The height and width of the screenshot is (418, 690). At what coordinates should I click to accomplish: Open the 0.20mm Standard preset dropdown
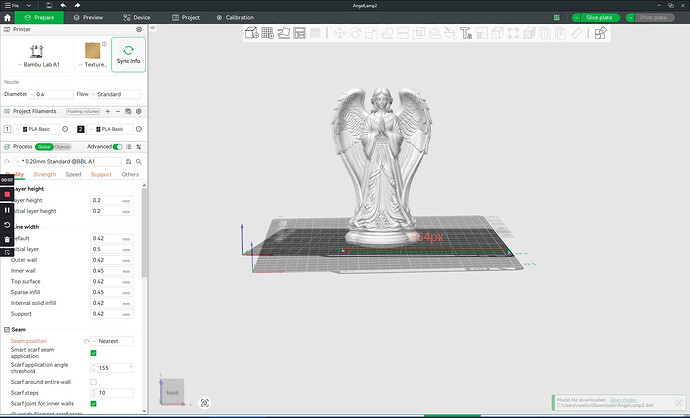[x=67, y=161]
